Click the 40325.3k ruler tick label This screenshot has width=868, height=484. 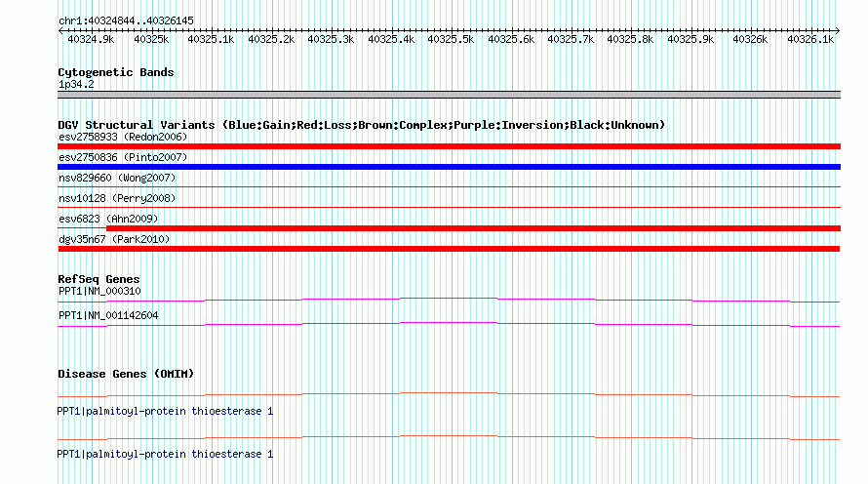click(x=331, y=40)
